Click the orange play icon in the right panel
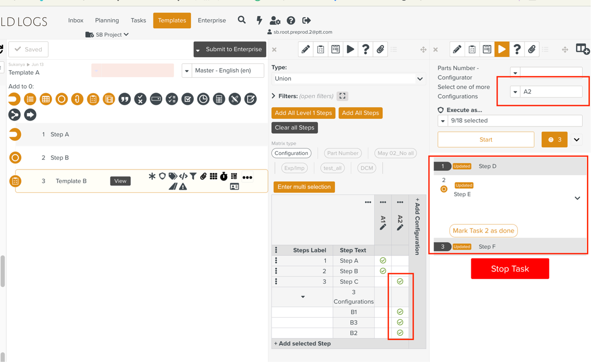 502,49
